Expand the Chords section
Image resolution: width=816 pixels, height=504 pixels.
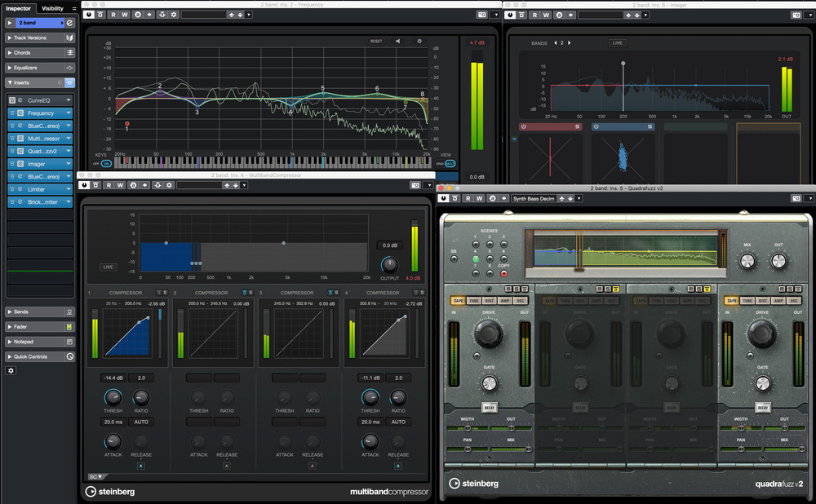[x=40, y=52]
